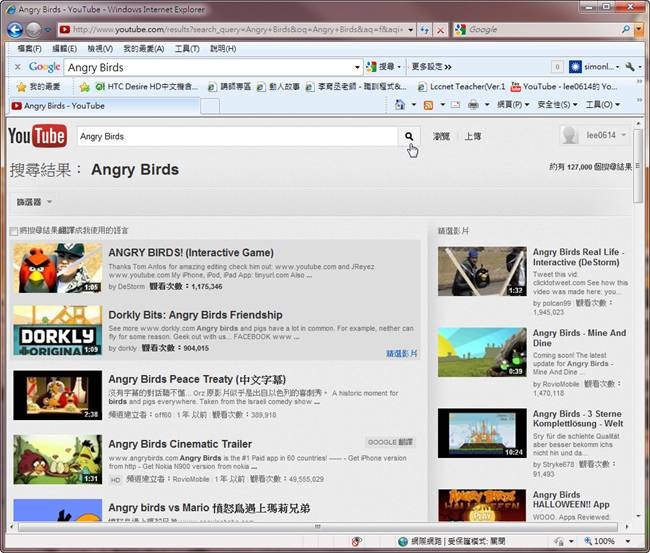Click the Home icon in command bar
This screenshot has width=650, height=553.
tap(400, 104)
